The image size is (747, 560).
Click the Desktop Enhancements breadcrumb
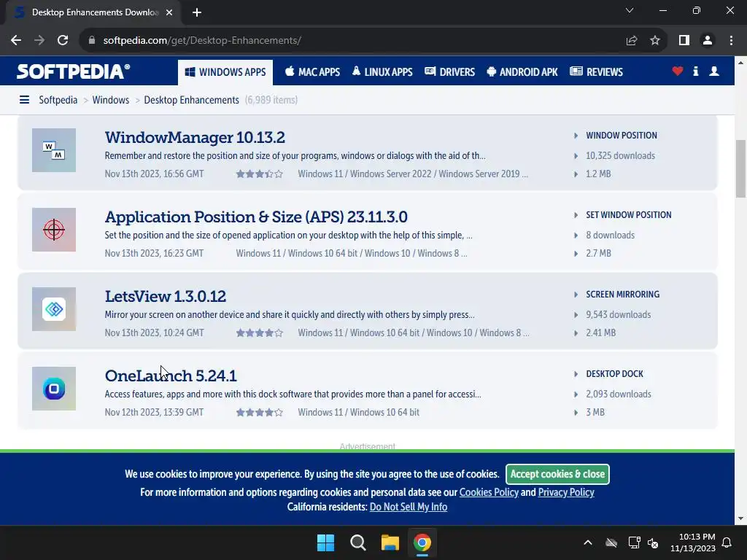tap(192, 100)
